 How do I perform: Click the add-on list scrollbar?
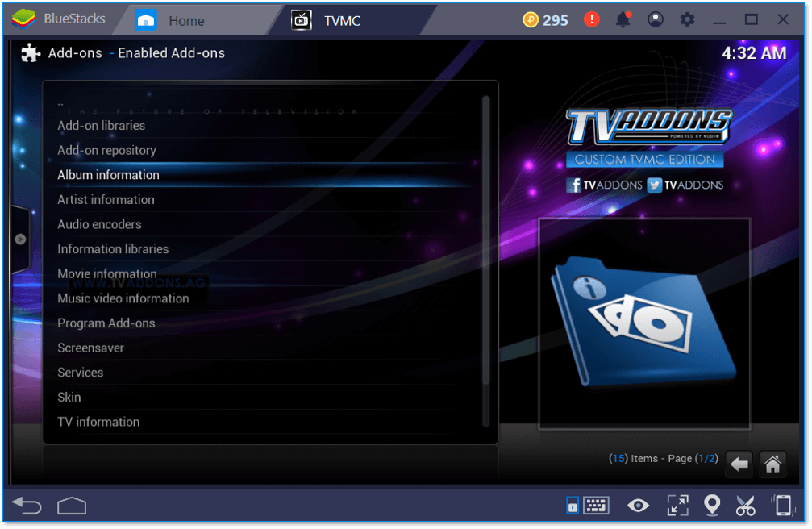click(x=485, y=240)
